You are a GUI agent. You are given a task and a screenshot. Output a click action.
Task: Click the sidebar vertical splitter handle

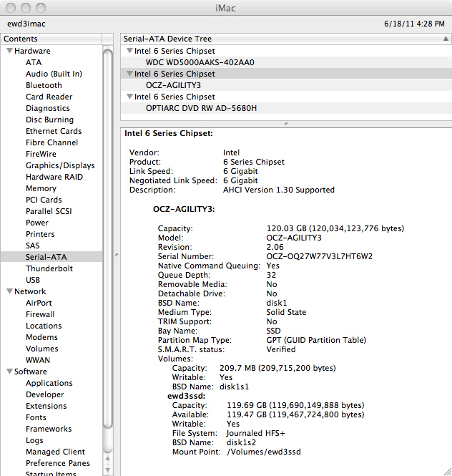pos(117,255)
